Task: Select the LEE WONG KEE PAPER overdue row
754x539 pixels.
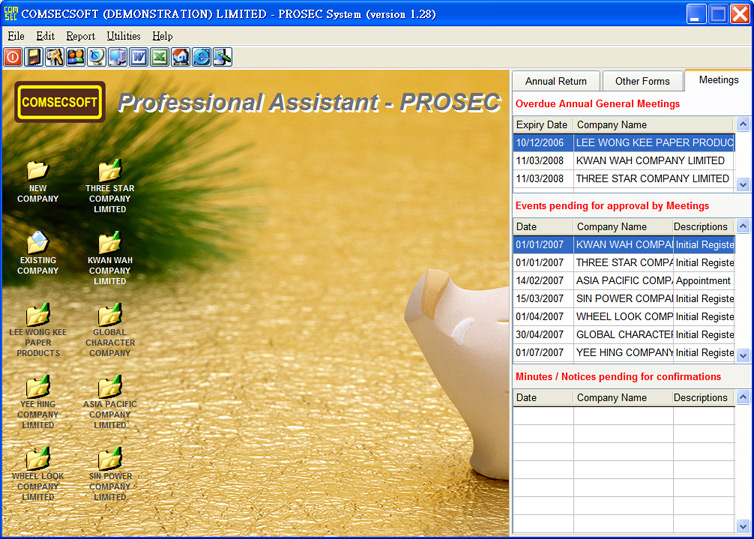Action: point(624,143)
